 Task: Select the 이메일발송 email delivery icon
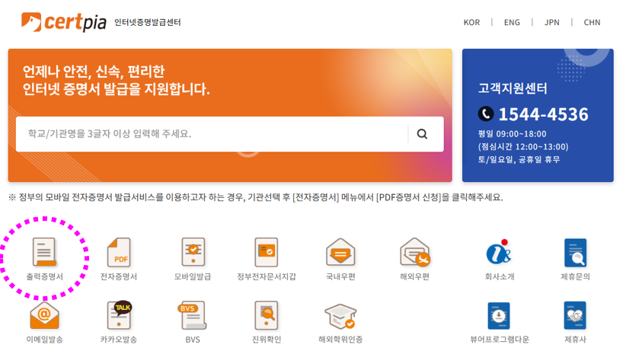point(44,315)
